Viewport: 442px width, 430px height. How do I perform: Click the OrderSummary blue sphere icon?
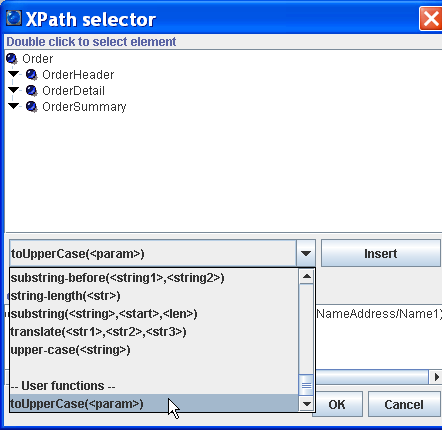pos(32,107)
